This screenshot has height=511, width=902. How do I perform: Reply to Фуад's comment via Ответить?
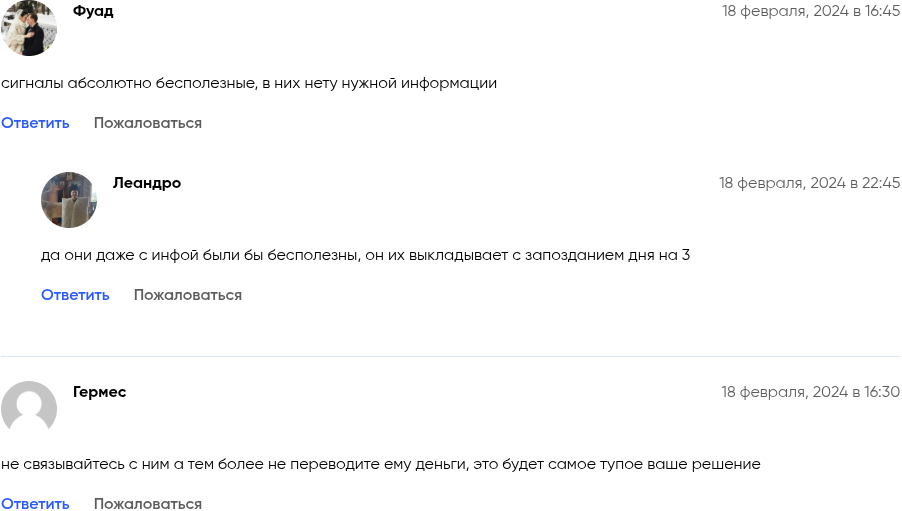tap(35, 123)
